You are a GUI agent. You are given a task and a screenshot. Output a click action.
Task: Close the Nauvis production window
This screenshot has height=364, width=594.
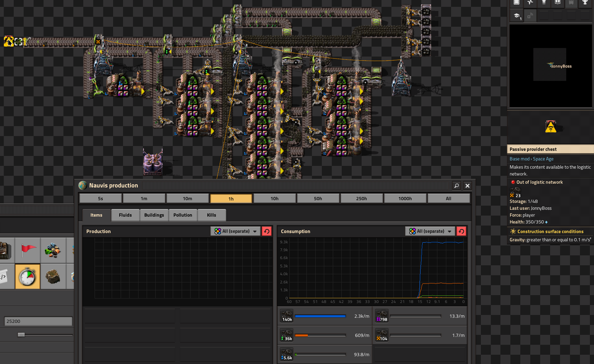click(x=468, y=185)
